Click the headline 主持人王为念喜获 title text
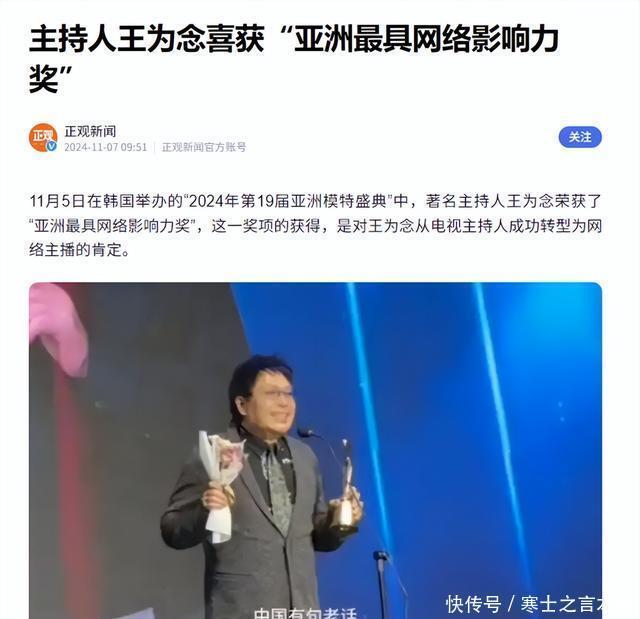640x619 pixels. 147,39
